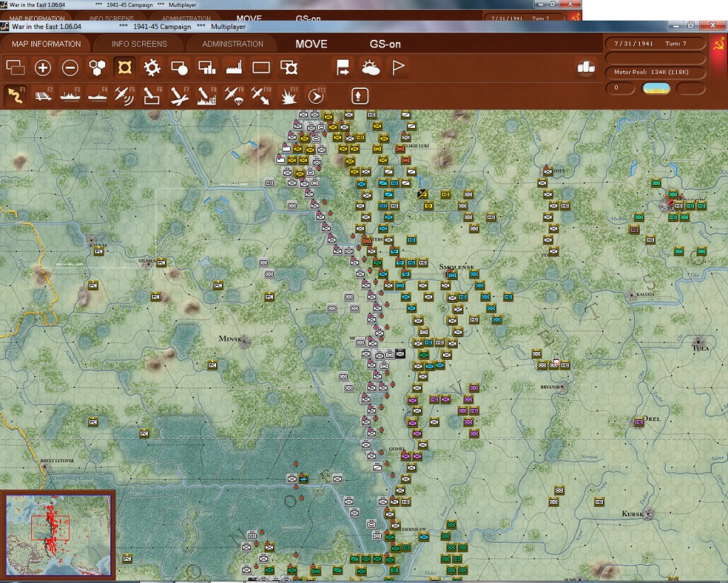Select the Minsk city hex
This screenshot has width=728, height=583.
245,342
